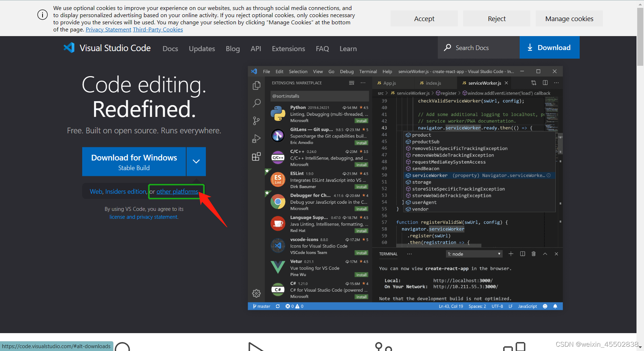Click the split editor icon in editor toolbar
The width and height of the screenshot is (644, 351).
545,83
